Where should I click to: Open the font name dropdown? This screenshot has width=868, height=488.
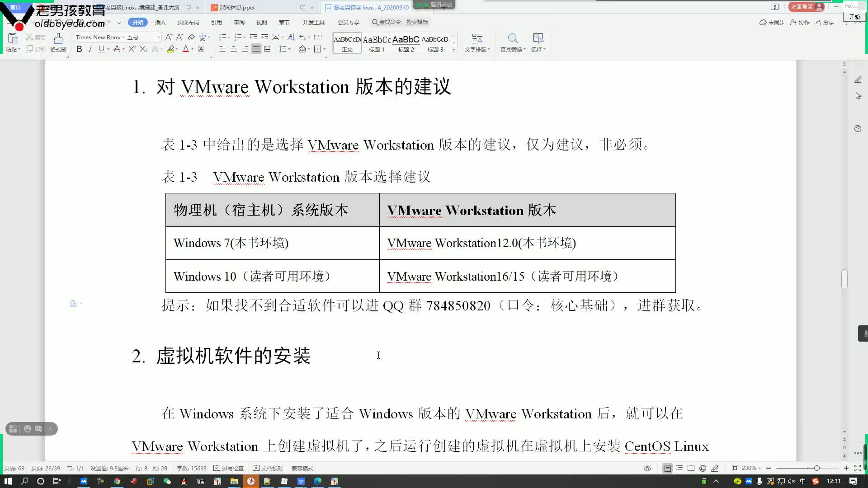[x=123, y=37]
